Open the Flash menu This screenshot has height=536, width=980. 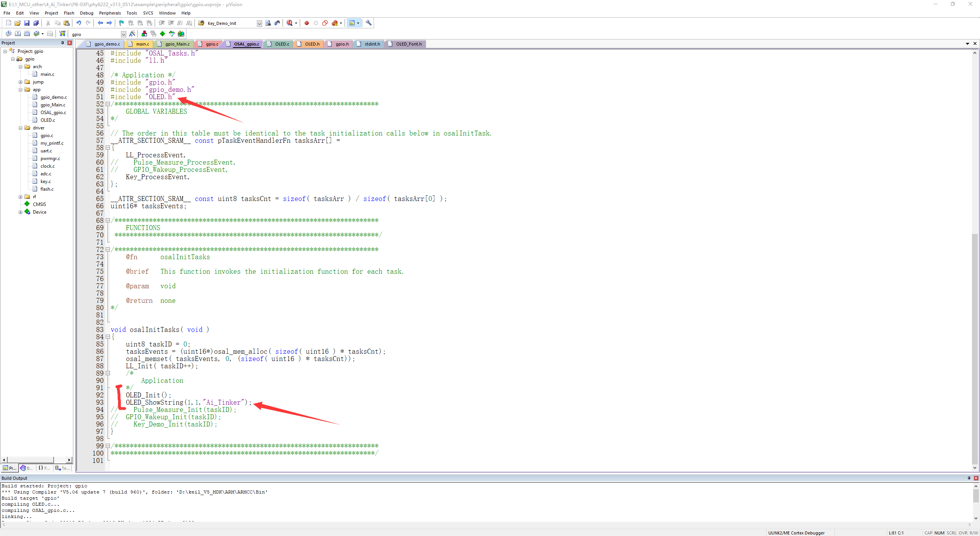point(69,13)
